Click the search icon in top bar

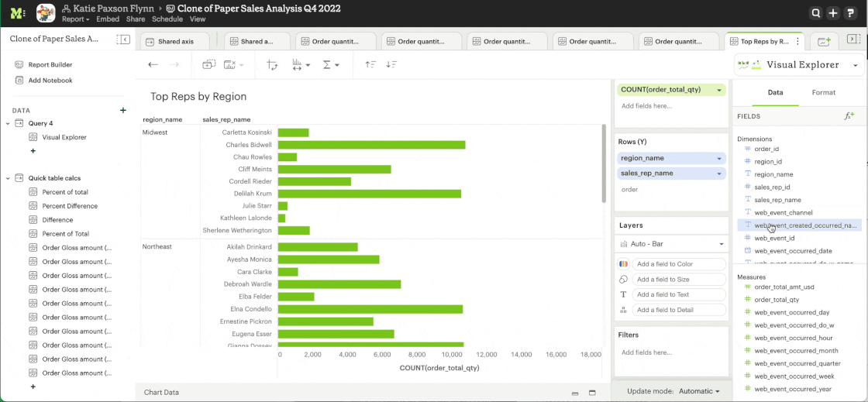815,13
